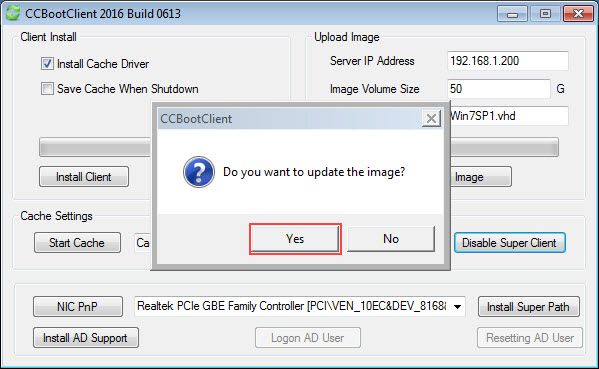Close the CCBootClient dialog with X
The width and height of the screenshot is (599, 369).
coord(431,119)
